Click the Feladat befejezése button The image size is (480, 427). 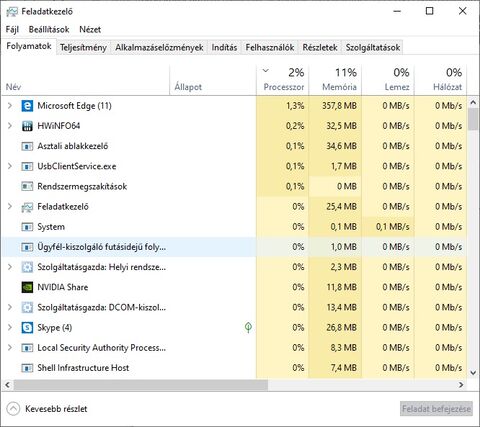click(x=436, y=409)
